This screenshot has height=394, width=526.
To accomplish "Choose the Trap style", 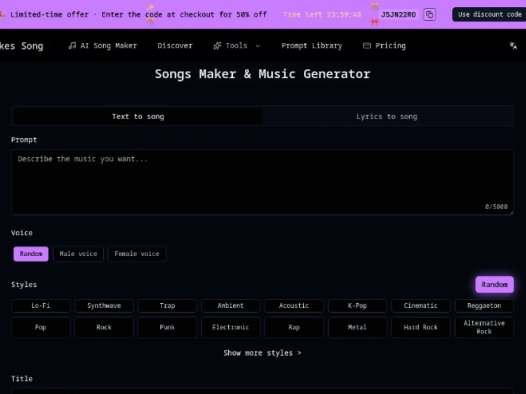I will click(167, 305).
